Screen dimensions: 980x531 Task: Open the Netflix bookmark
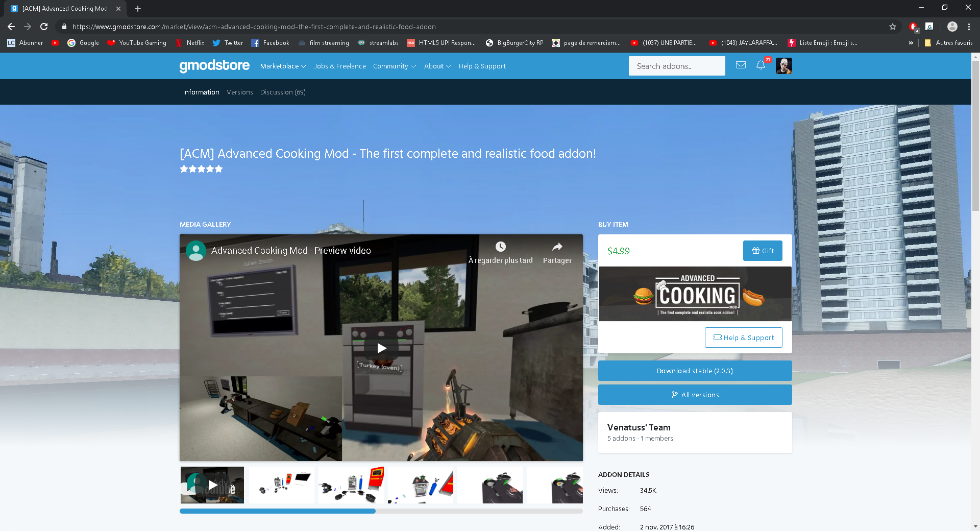click(189, 43)
